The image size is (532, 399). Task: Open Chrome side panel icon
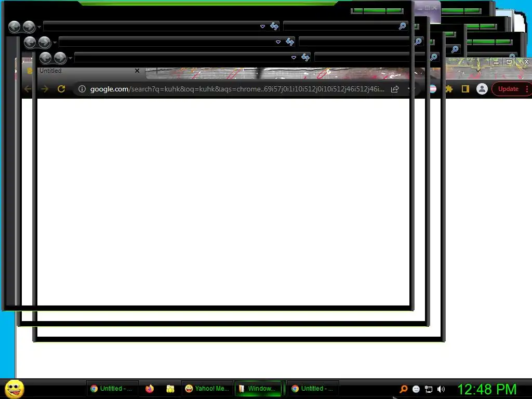tap(465, 89)
